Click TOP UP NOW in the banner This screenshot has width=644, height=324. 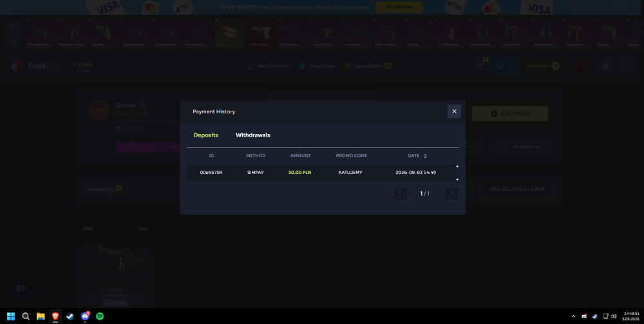pos(399,7)
